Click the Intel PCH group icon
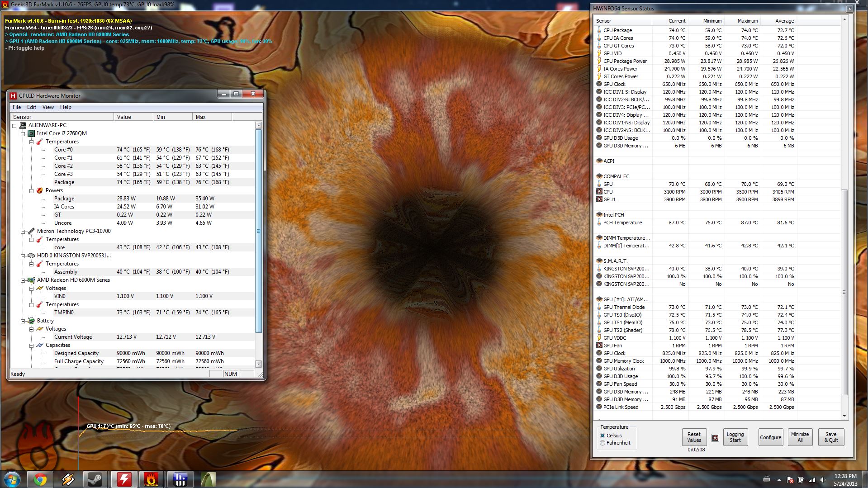This screenshot has height=488, width=868. coord(599,215)
